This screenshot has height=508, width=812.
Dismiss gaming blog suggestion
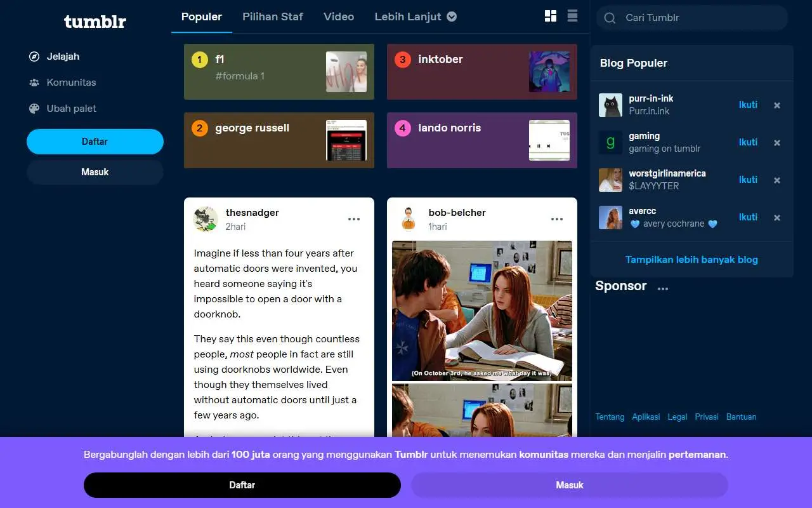coord(777,143)
